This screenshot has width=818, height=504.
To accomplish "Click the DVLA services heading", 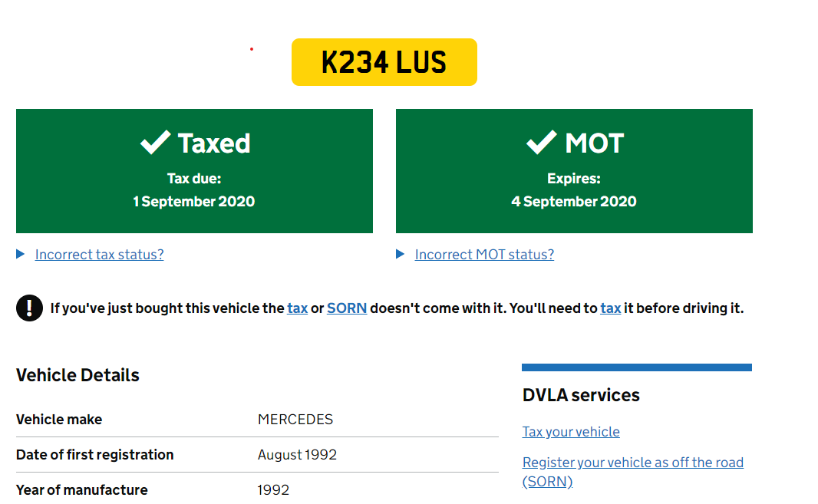I will coord(581,395).
